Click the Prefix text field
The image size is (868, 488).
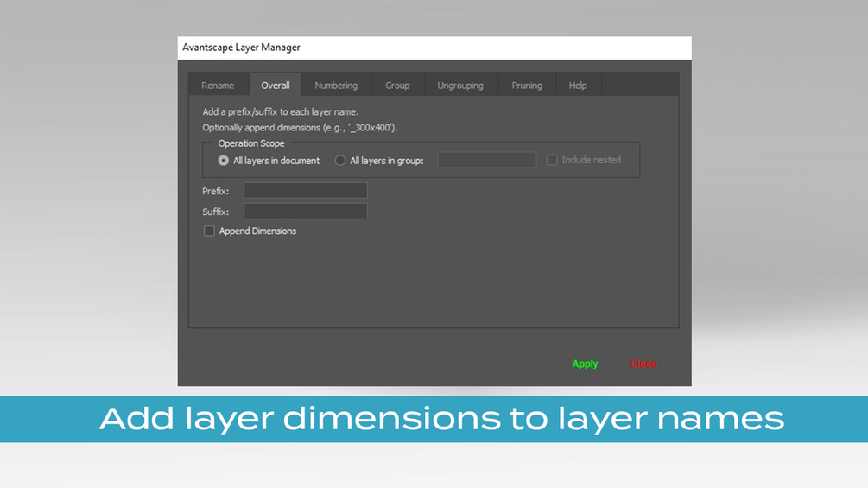tap(306, 190)
